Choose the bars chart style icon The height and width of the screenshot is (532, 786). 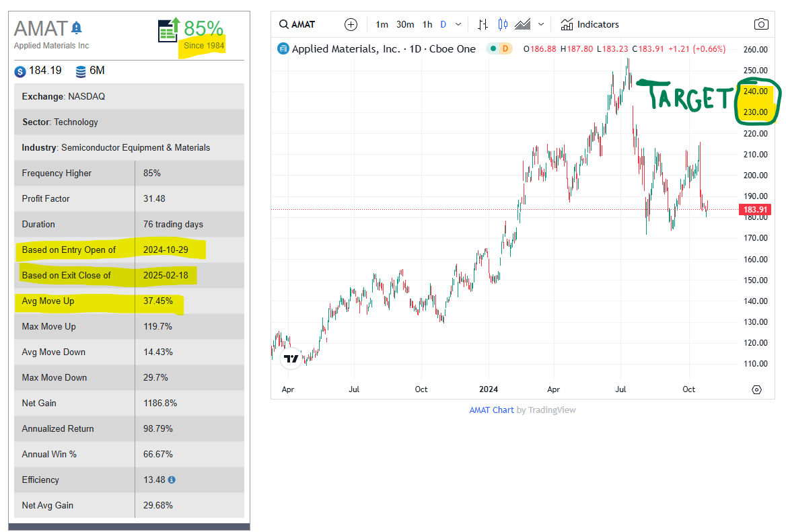[x=483, y=24]
